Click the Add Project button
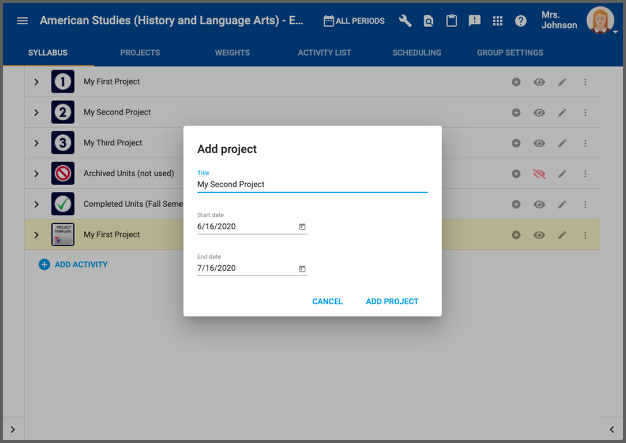Screen dimensions: 626x443 tap(392, 301)
